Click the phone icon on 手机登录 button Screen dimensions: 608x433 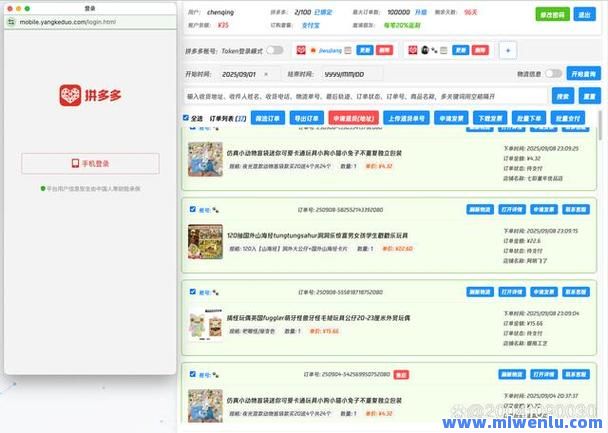(75, 163)
